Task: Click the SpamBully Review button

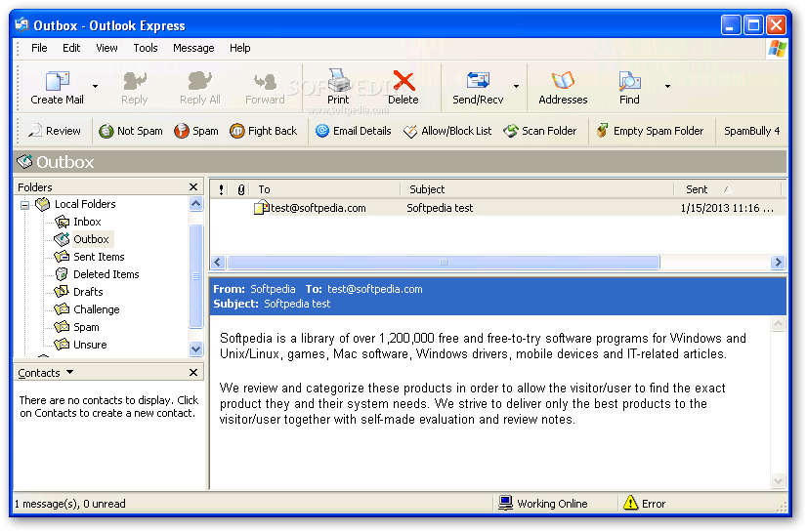Action: click(55, 131)
